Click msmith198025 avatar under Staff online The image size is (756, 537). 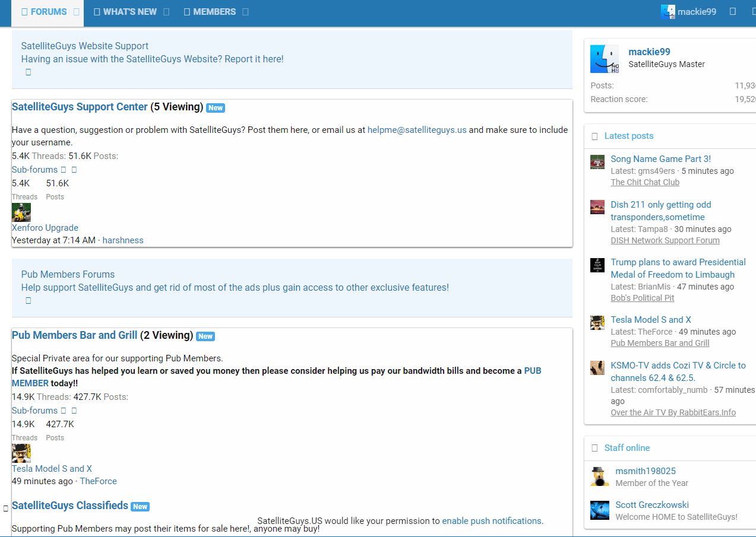click(x=599, y=476)
